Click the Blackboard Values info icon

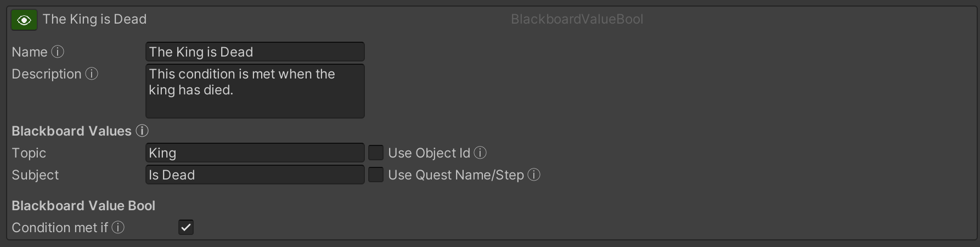[x=142, y=131]
